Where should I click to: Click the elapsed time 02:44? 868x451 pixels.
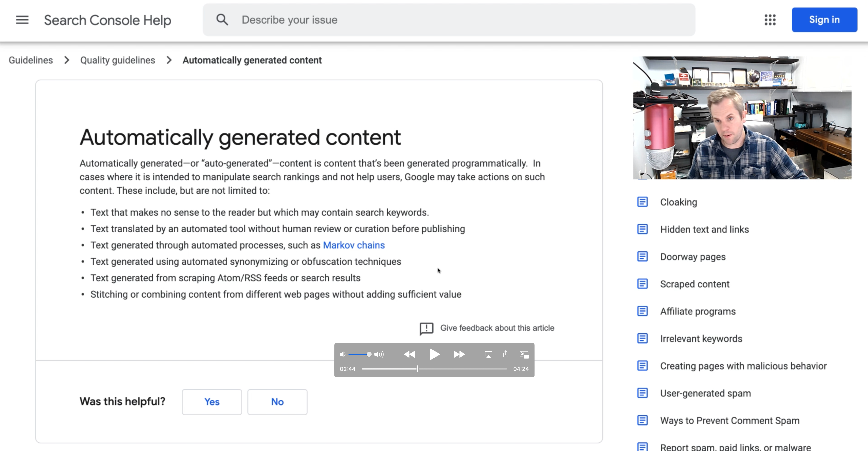click(347, 369)
